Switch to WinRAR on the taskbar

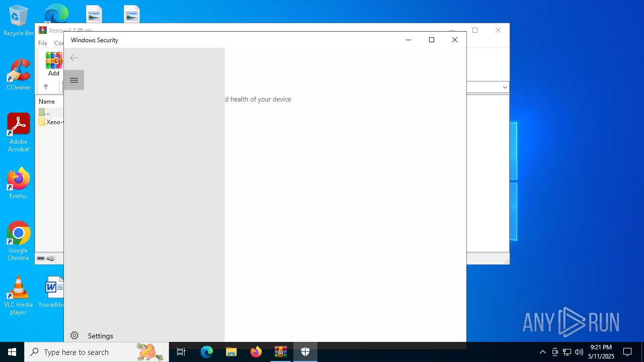coord(281,352)
